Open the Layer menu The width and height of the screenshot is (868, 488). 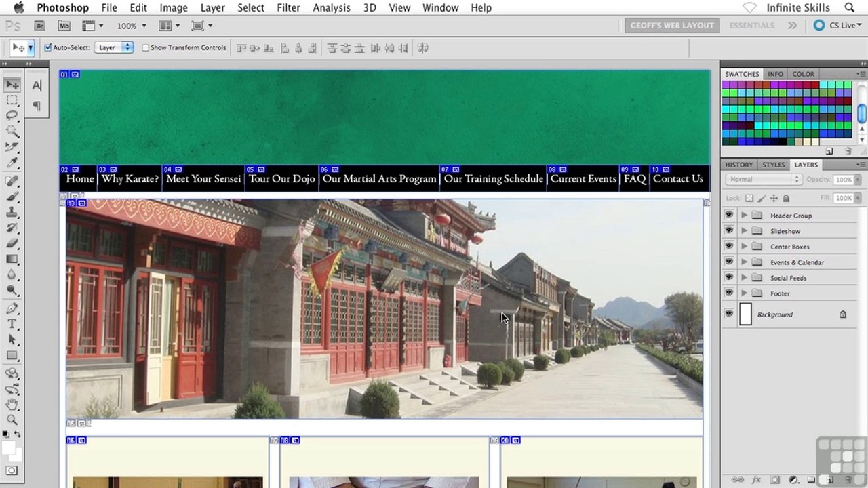pyautogui.click(x=213, y=8)
